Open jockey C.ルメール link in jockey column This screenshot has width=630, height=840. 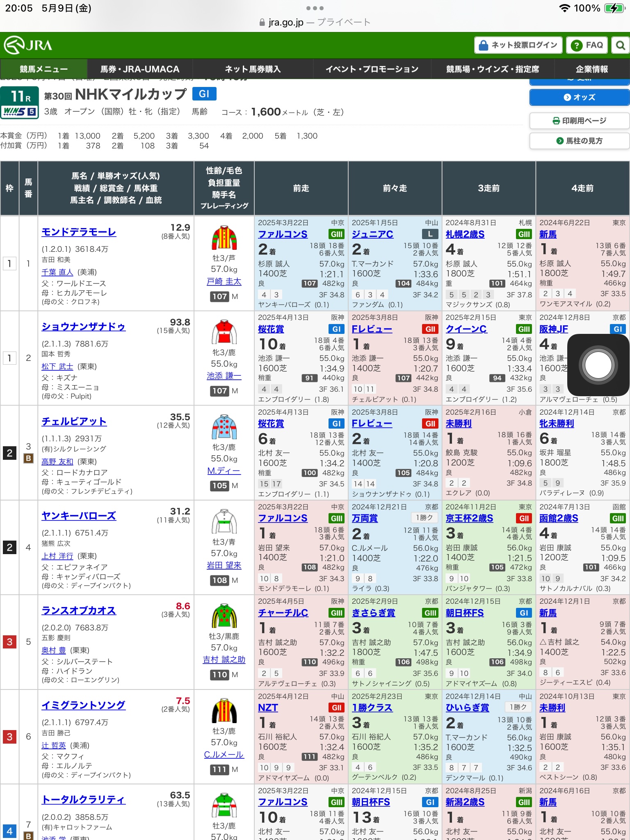click(x=224, y=755)
